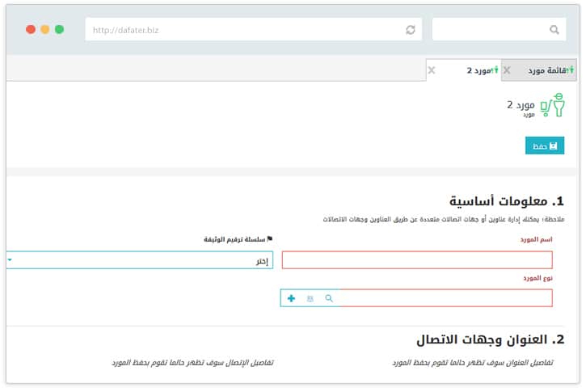
Task: Click the نوع المورد input field
Action: 416,297
